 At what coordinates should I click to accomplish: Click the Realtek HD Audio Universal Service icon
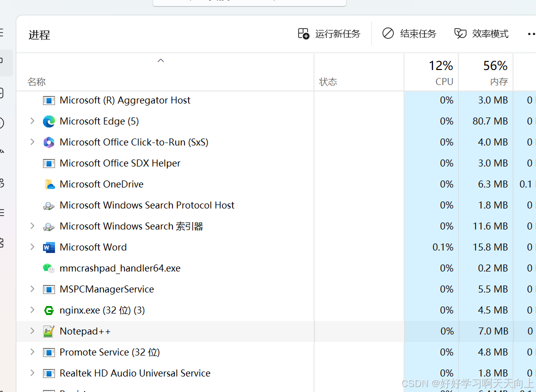pos(49,373)
